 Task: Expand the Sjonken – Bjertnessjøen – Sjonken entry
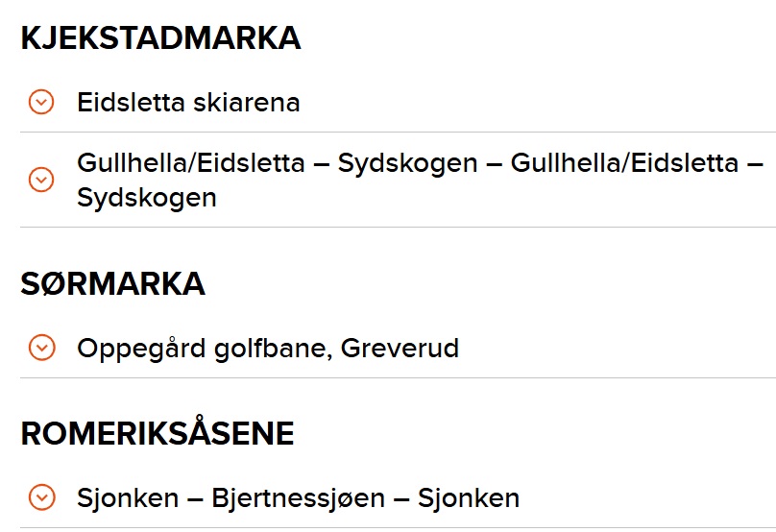[398, 496]
